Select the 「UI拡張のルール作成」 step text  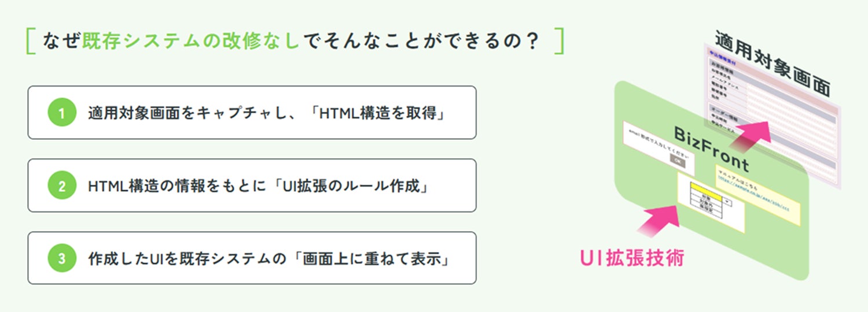point(351,185)
